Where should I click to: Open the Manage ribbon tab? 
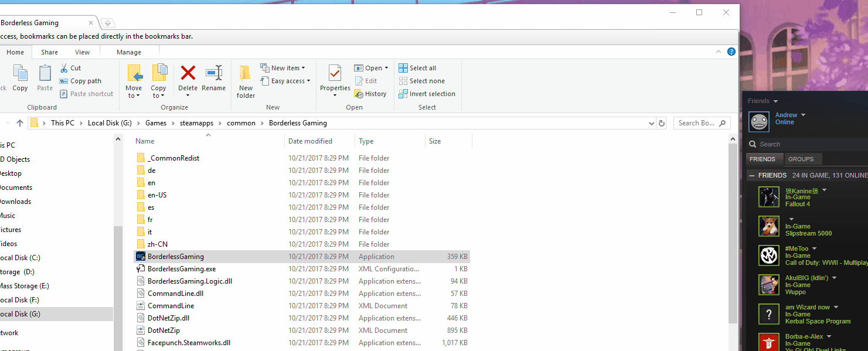point(129,52)
